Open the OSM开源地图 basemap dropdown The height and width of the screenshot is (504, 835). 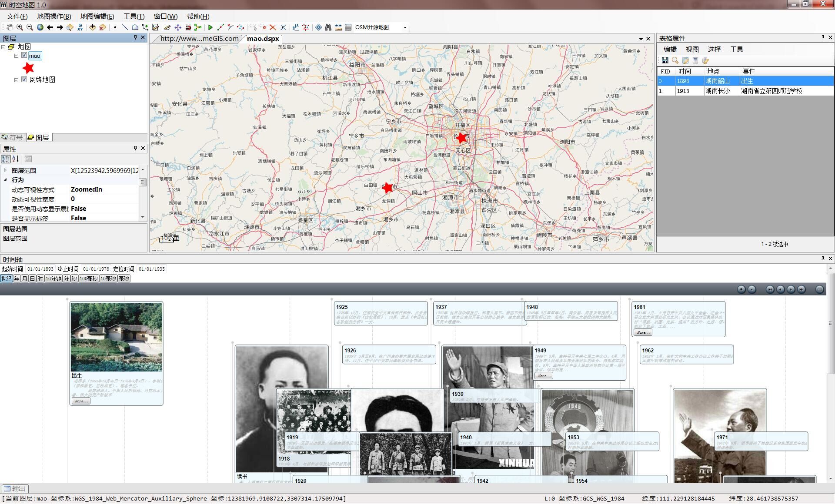click(405, 27)
